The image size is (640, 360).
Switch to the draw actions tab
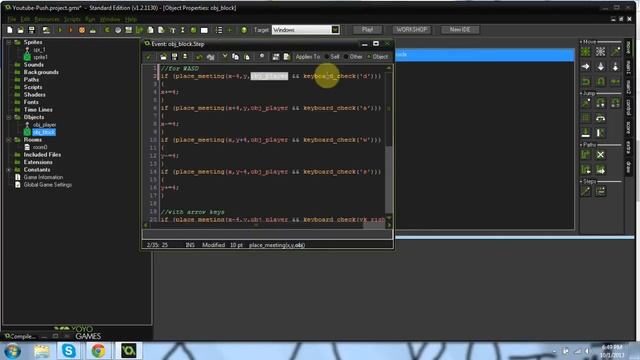pos(628,167)
